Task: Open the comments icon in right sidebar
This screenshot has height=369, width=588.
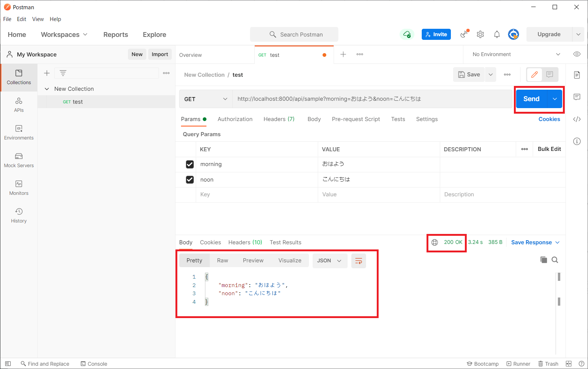Action: [577, 97]
